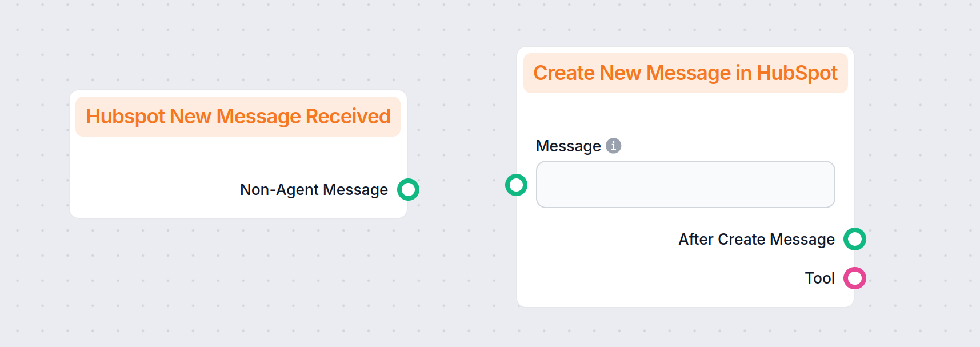Open the info tooltip next to Message label
Image resolution: width=980 pixels, height=347 pixels.
point(613,146)
